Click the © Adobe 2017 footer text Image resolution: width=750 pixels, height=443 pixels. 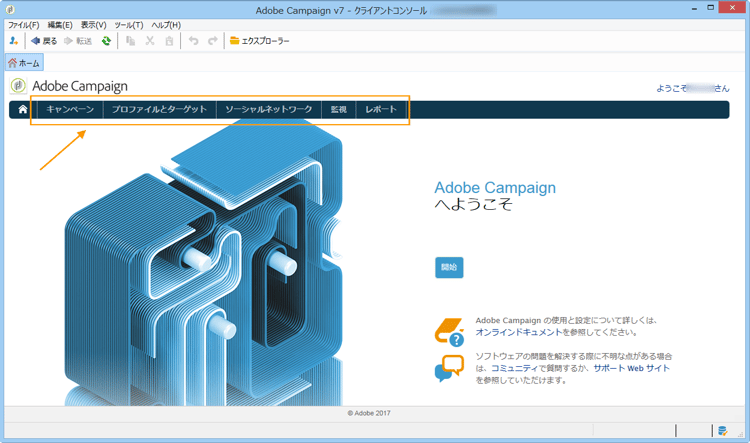pyautogui.click(x=369, y=413)
